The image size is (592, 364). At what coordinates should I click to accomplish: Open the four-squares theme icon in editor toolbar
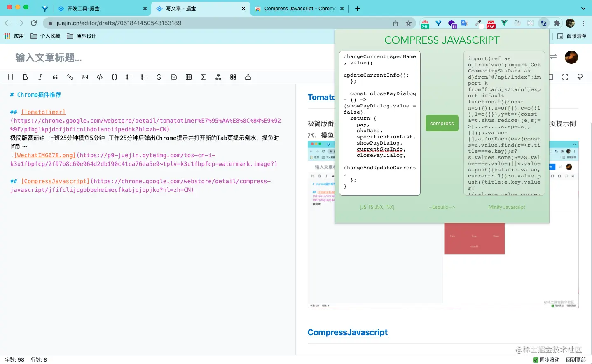[233, 77]
